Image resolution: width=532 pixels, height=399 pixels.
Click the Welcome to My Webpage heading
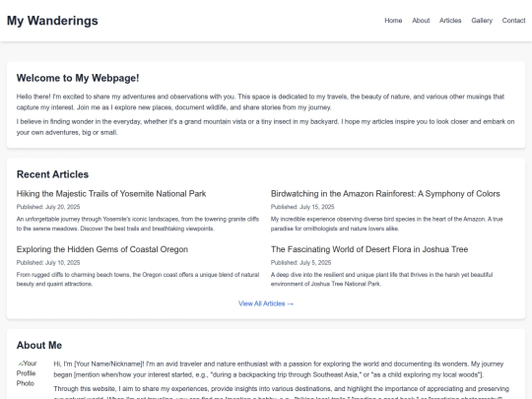(78, 78)
